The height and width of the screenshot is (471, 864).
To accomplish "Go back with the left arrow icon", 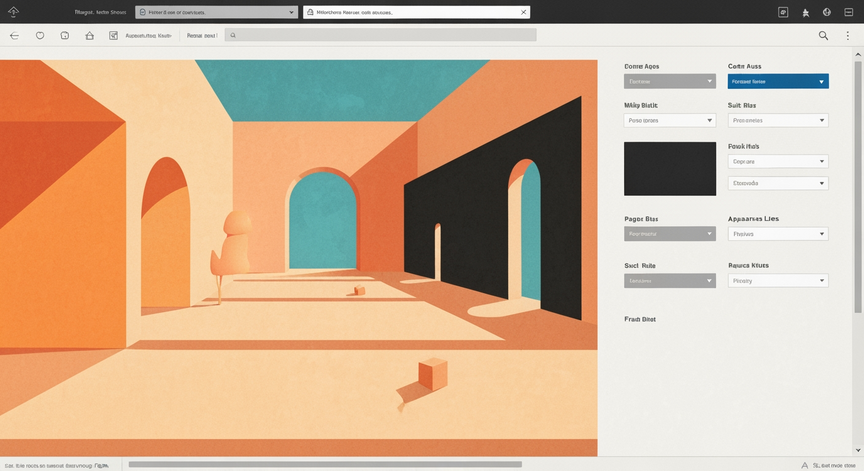I will (14, 36).
